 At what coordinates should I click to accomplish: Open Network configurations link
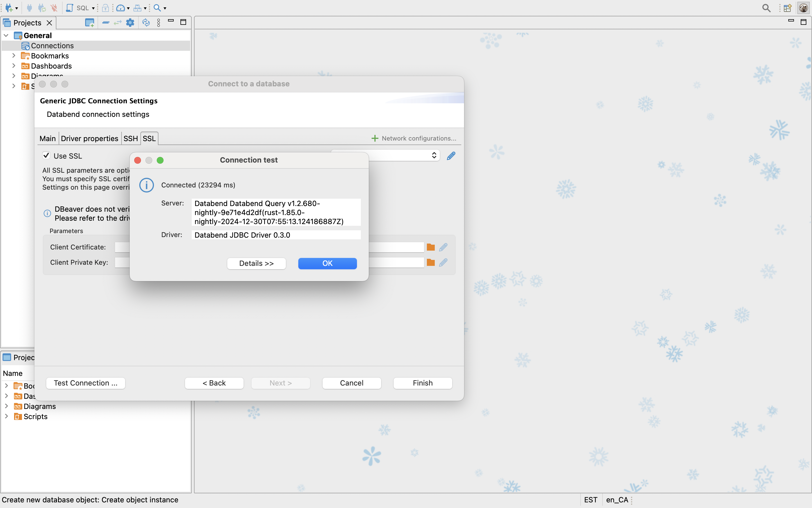(414, 138)
